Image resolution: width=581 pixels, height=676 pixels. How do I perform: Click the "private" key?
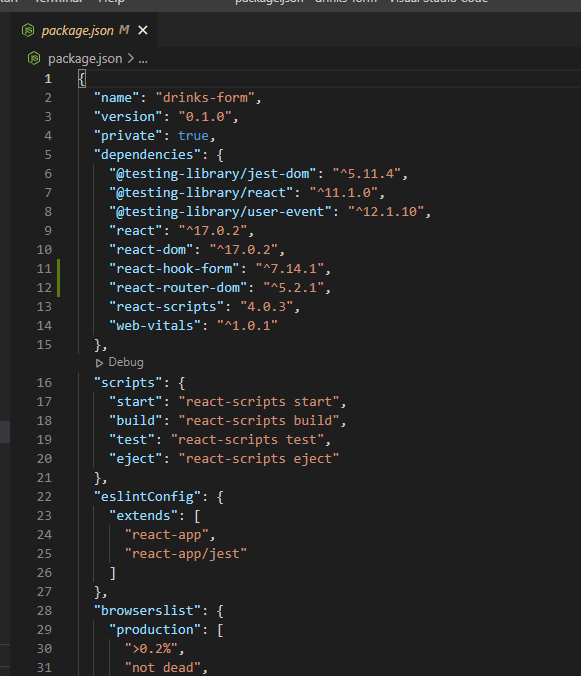[128, 136]
